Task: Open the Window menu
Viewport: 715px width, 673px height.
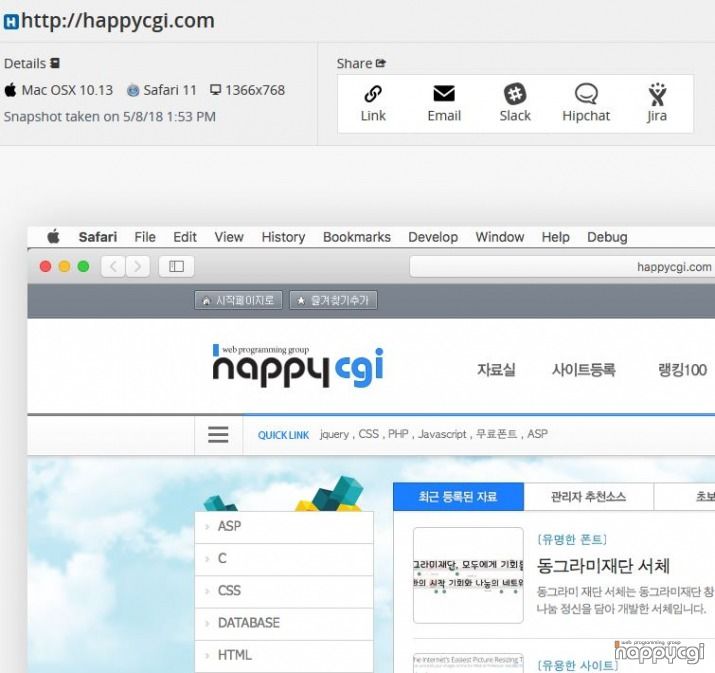Action: point(500,237)
